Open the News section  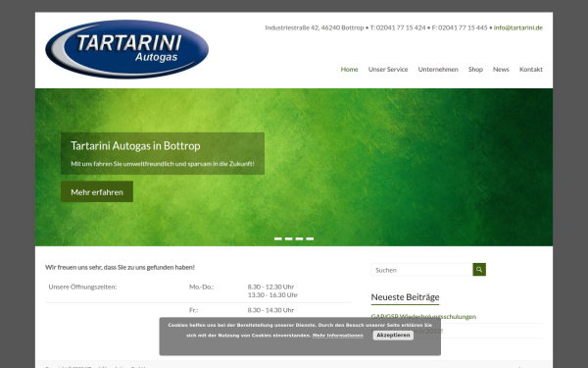pos(501,69)
